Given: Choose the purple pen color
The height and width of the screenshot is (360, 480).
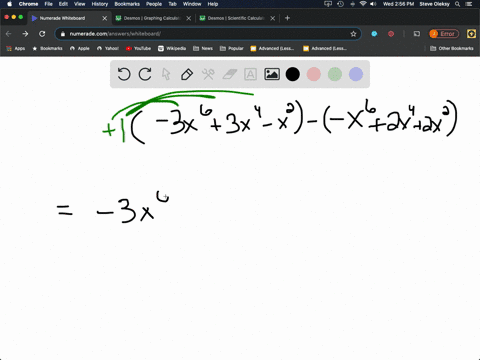Looking at the screenshot, I should pyautogui.click(x=356, y=74).
